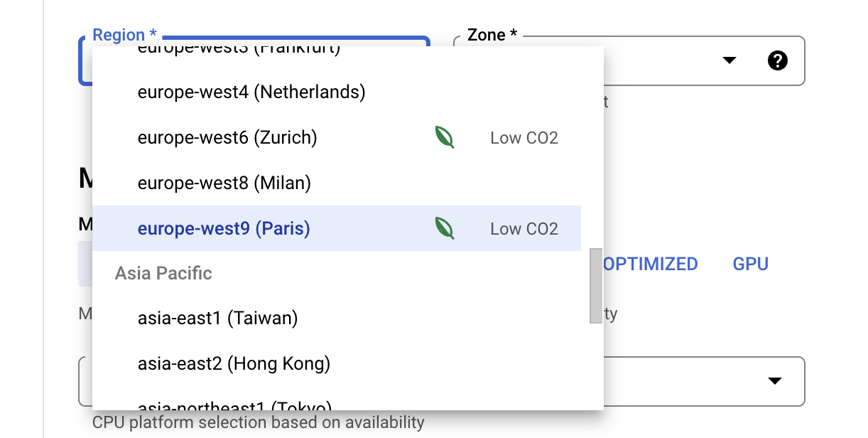Switch to the OPTIMIZED machine family tab
Viewport: 868px width, 438px height.
pos(650,264)
